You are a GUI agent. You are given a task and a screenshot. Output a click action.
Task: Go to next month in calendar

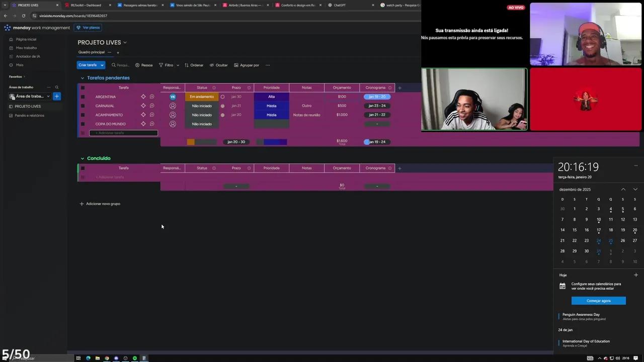pos(635,189)
